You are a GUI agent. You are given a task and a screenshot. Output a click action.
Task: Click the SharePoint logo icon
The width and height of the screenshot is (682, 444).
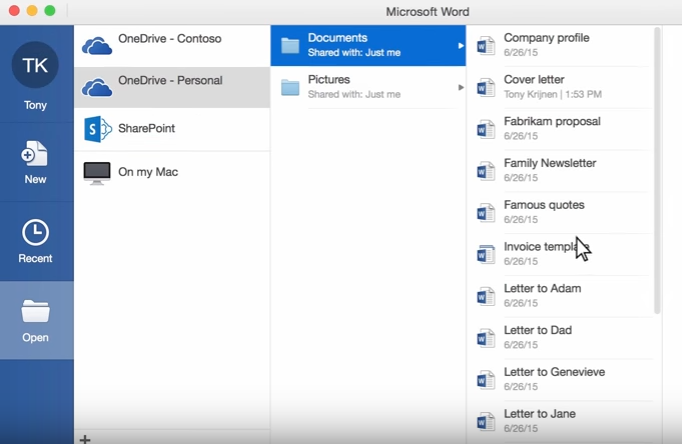(x=98, y=129)
